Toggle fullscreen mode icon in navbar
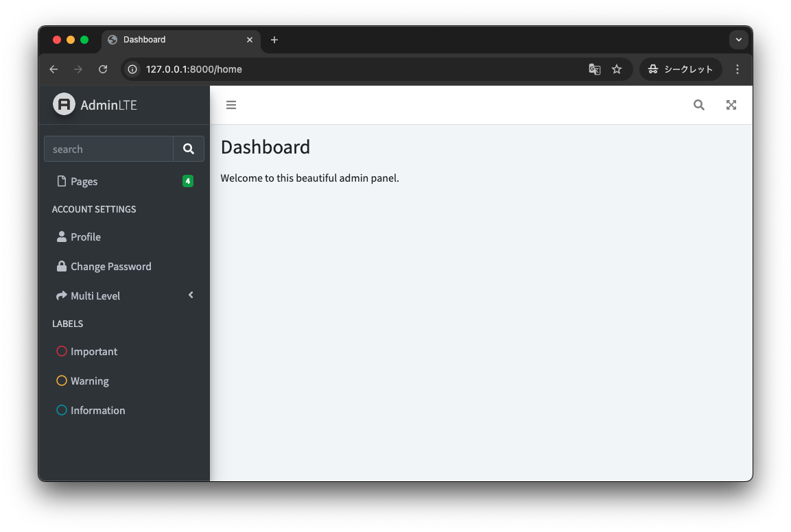 tap(731, 105)
